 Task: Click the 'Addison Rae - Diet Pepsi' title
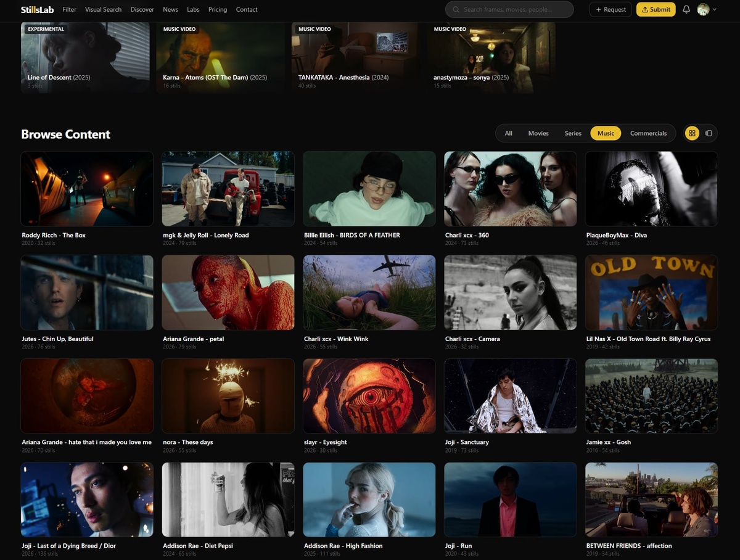(x=198, y=546)
